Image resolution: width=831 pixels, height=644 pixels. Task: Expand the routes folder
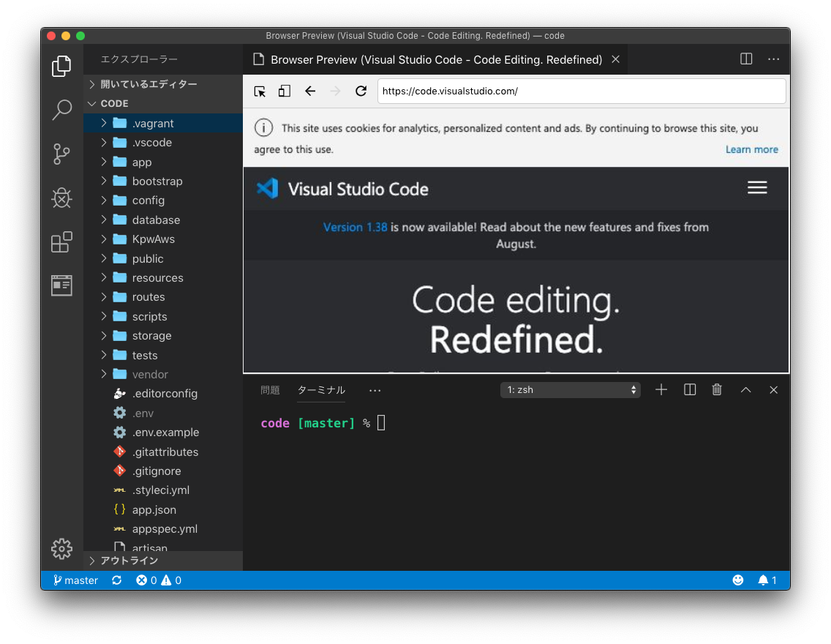click(163, 297)
